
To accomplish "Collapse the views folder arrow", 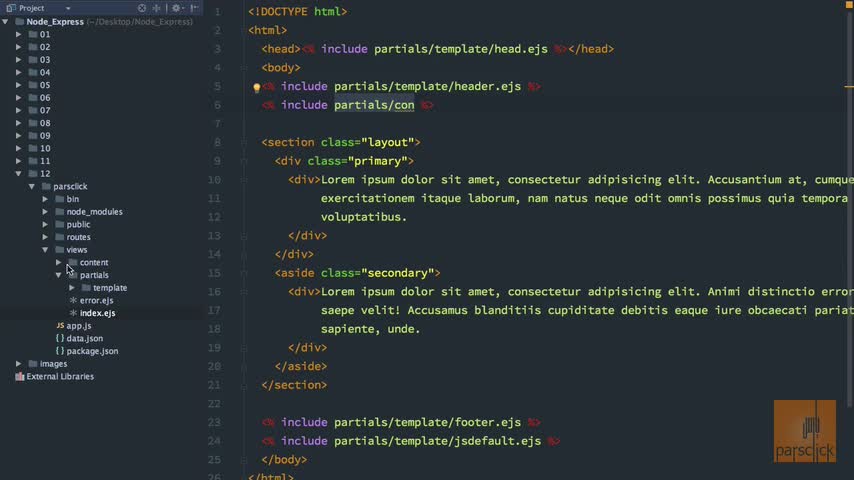I will [x=45, y=250].
